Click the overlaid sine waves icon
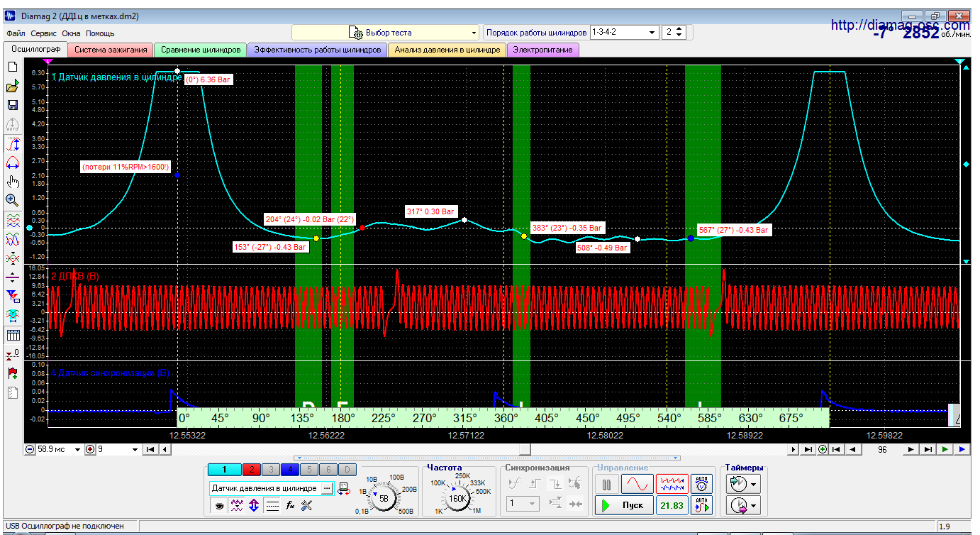 click(x=12, y=239)
